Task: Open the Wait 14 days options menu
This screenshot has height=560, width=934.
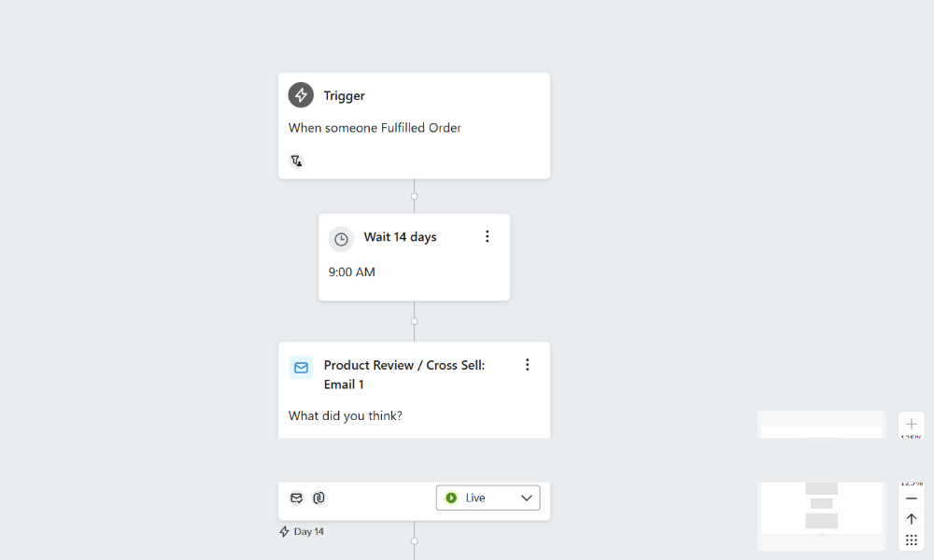Action: (x=487, y=237)
